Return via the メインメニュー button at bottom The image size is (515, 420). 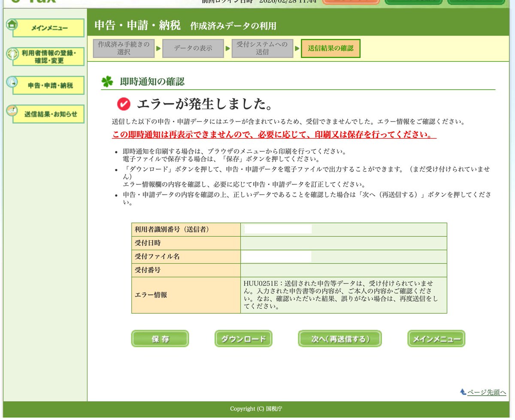[436, 338]
